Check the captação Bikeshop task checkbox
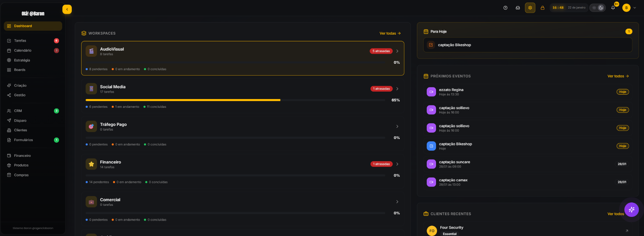 [x=431, y=45]
